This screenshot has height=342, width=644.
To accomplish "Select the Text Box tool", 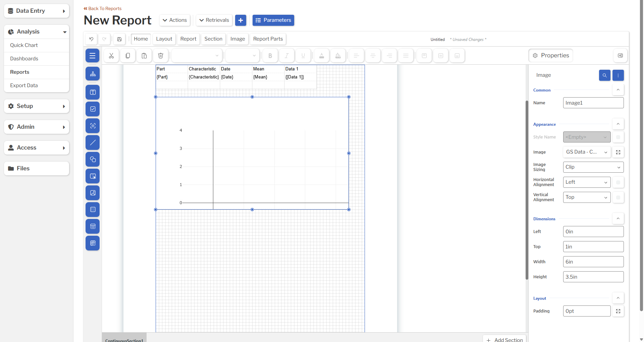I will 93,92.
